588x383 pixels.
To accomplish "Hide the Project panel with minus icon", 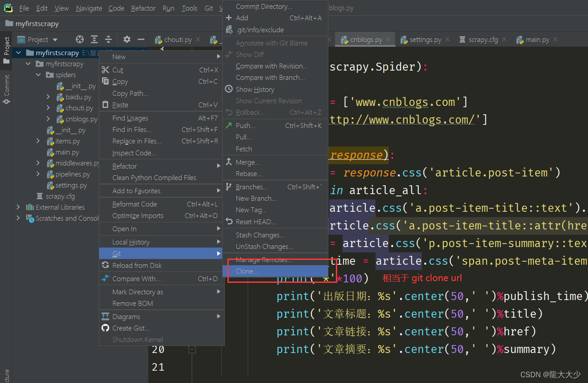I will click(141, 39).
